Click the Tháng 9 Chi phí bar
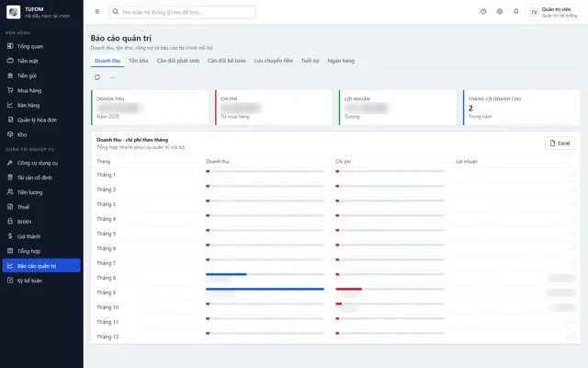 click(x=349, y=289)
